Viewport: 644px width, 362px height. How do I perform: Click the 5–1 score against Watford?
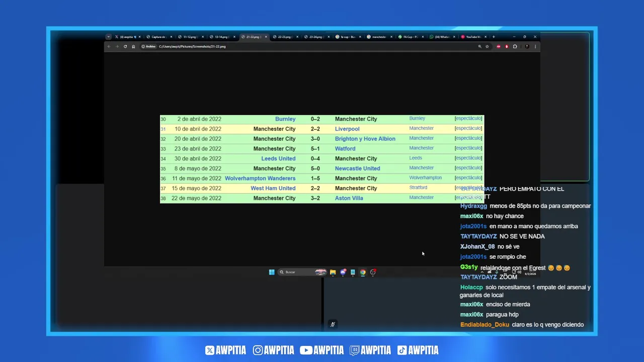tap(315, 149)
